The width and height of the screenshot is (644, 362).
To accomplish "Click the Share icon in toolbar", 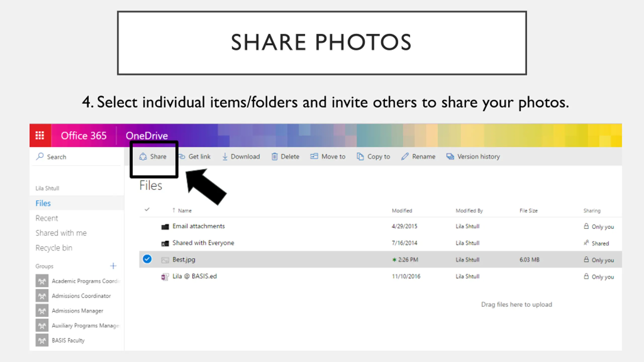I will click(x=143, y=157).
